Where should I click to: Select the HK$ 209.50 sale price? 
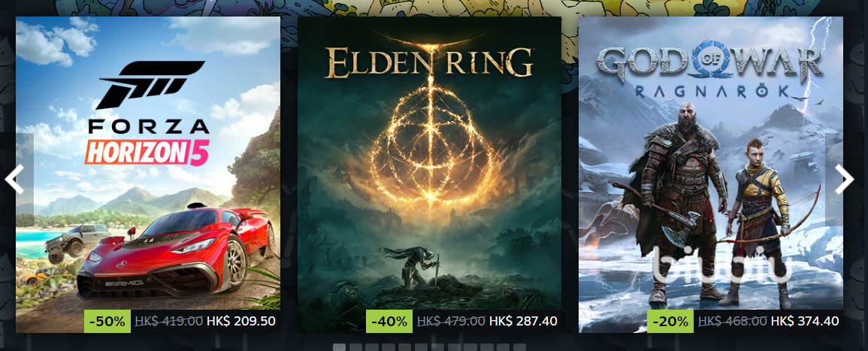(240, 321)
